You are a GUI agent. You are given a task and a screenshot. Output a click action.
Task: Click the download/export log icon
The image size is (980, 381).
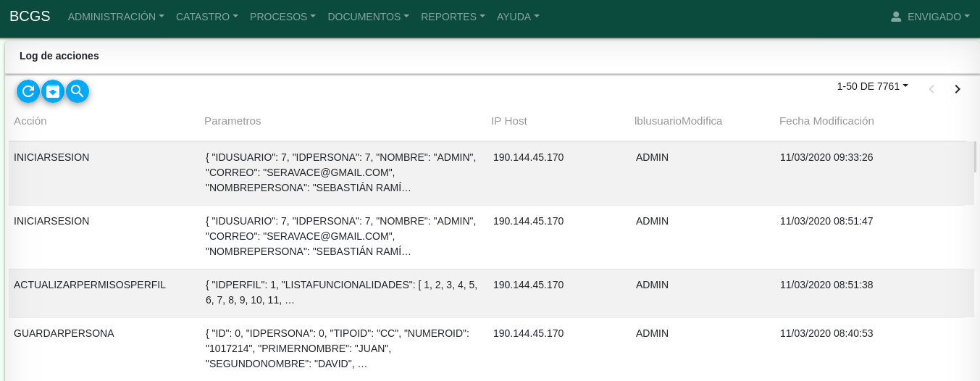(x=53, y=91)
